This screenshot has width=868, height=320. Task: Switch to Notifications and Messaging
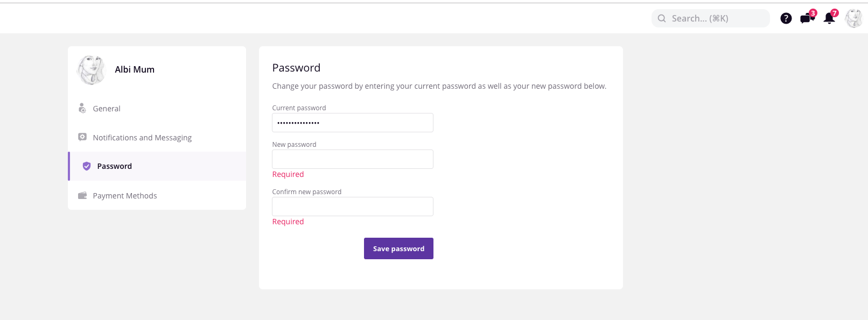(142, 138)
